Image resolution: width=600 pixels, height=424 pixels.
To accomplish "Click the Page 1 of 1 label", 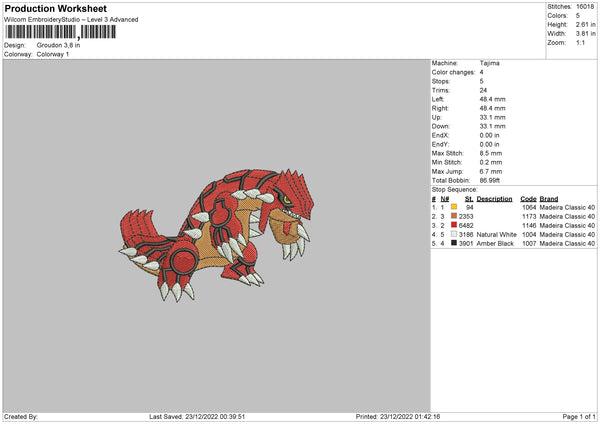I will tap(579, 416).
